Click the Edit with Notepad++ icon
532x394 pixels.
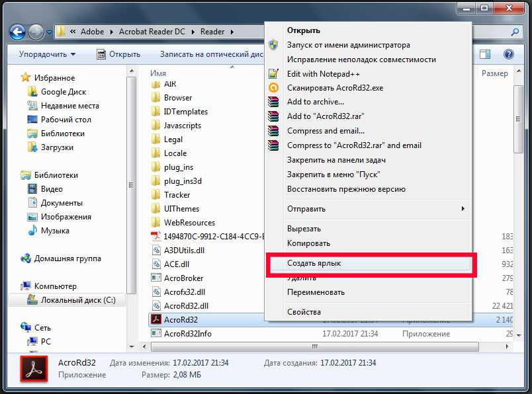pos(273,74)
